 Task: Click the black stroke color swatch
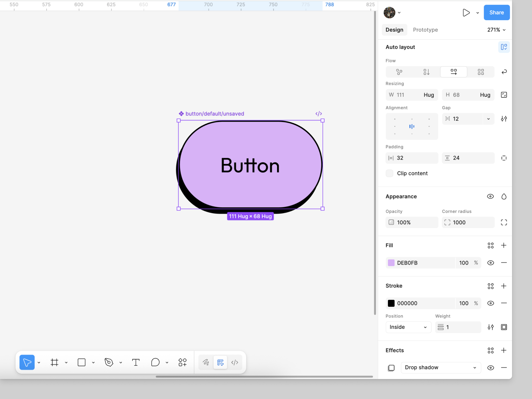pos(391,303)
